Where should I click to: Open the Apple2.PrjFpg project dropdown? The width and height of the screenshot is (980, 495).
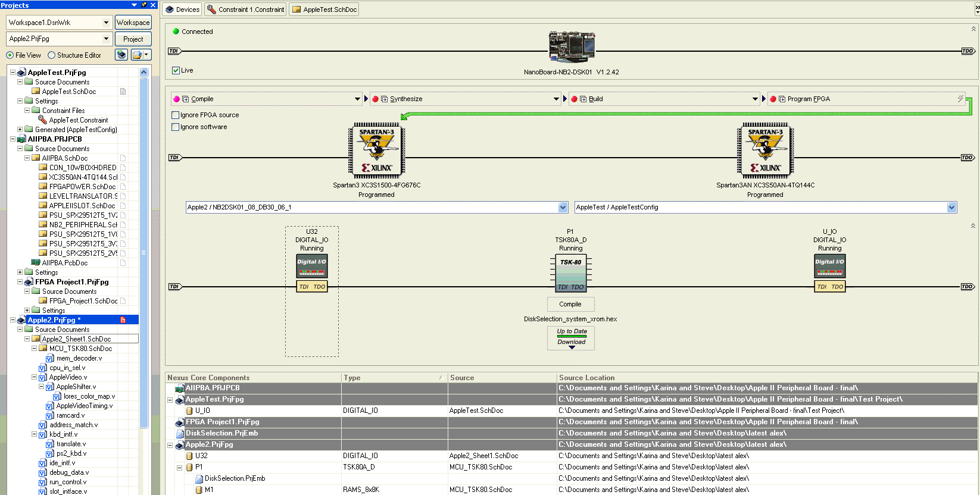click(107, 39)
